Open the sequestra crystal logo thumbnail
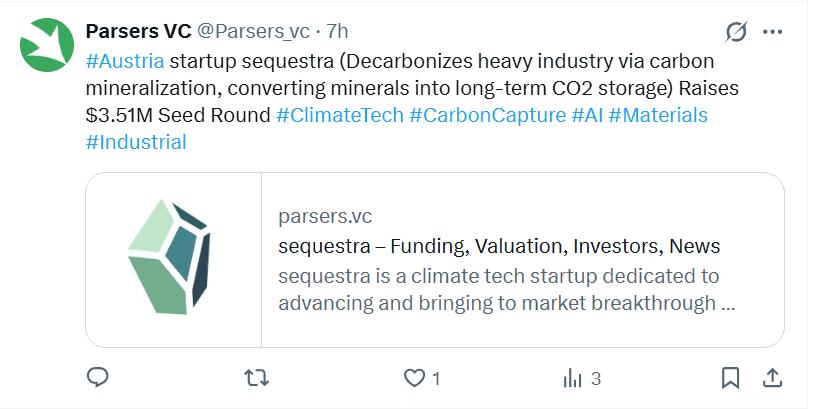Screen dimensions: 839x409 click(x=173, y=259)
